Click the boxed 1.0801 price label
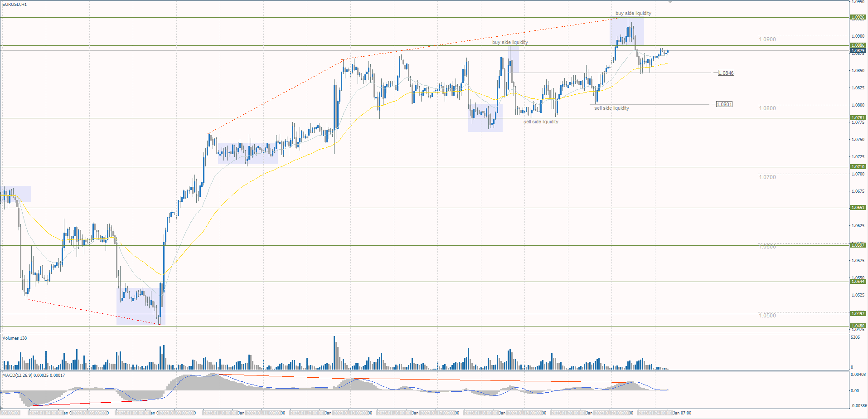The image size is (868, 419). [724, 104]
